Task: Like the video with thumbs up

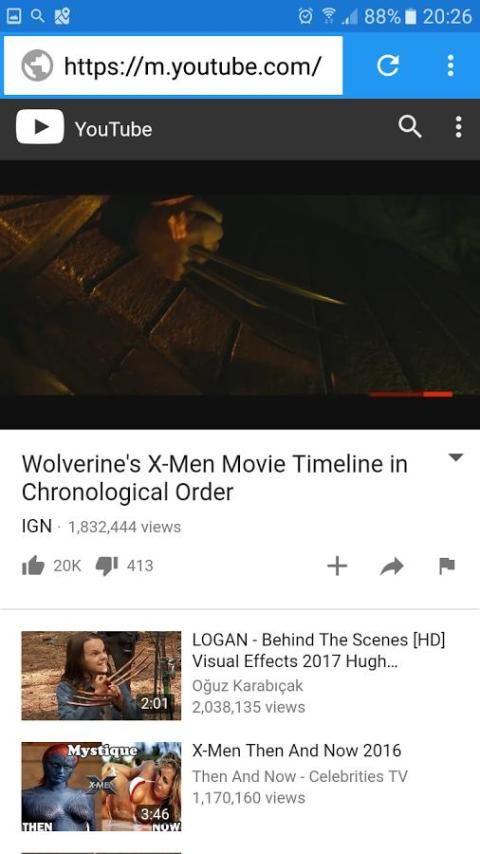Action: (x=33, y=566)
